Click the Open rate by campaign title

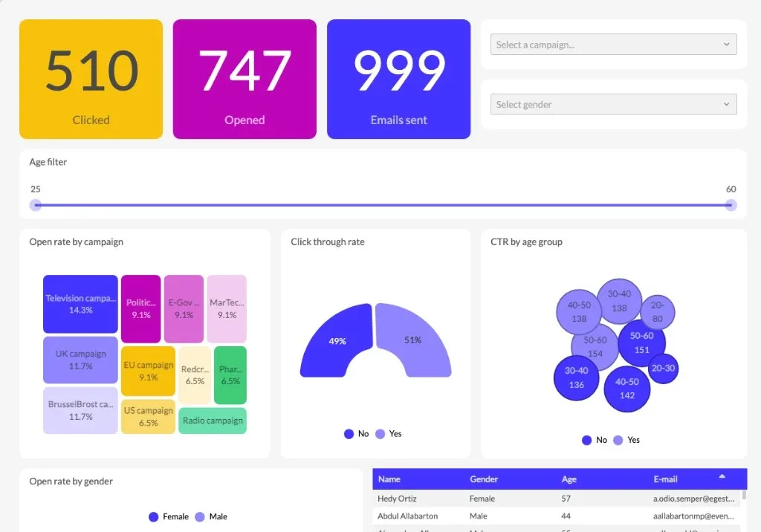pos(77,241)
